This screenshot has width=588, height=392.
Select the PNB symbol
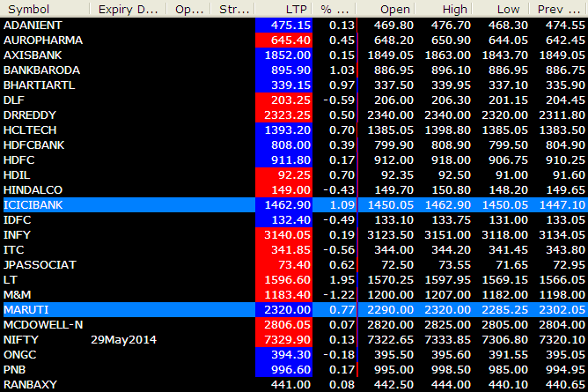pos(15,370)
